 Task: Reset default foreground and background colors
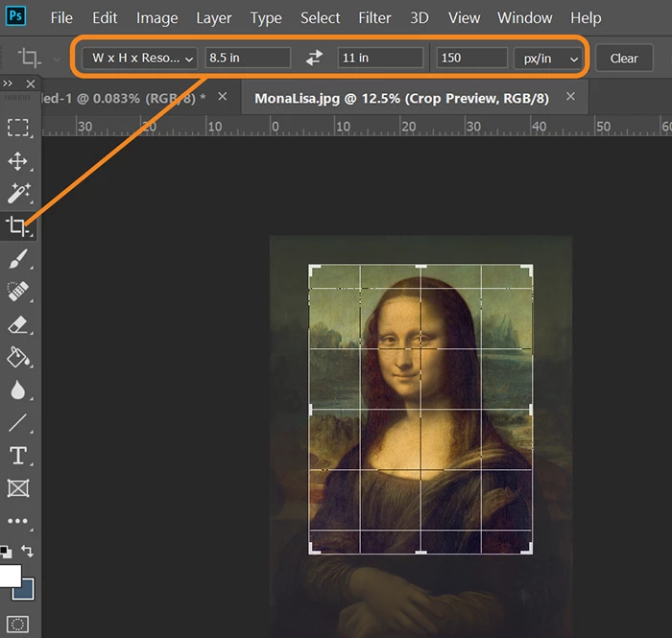click(x=6, y=552)
